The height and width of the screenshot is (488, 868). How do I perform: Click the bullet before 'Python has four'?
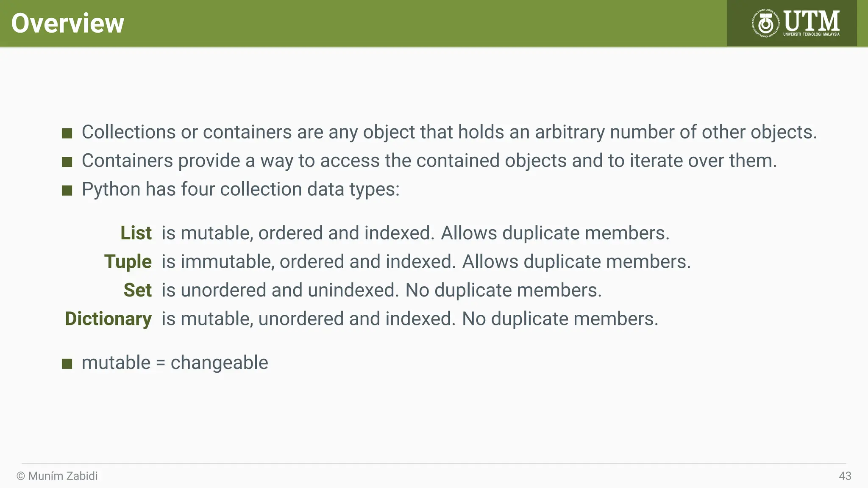click(x=67, y=190)
